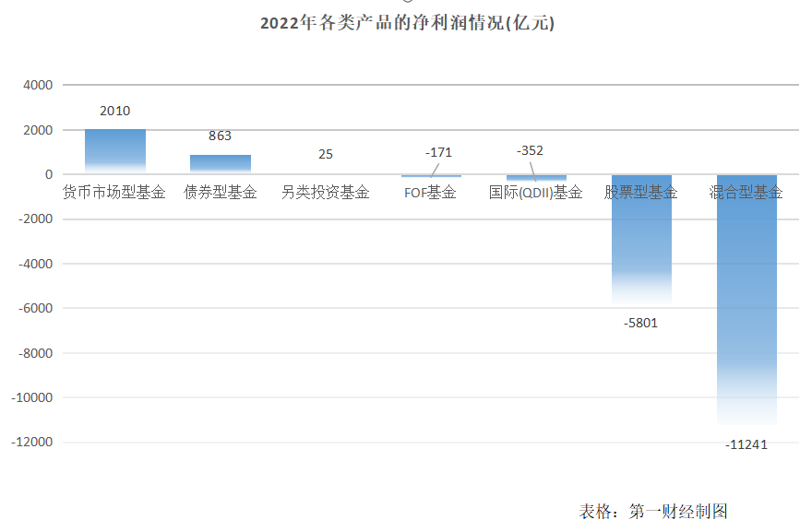The width and height of the screenshot is (812, 532).
Task: Select the small FOF基金 bar
Action: point(431,175)
